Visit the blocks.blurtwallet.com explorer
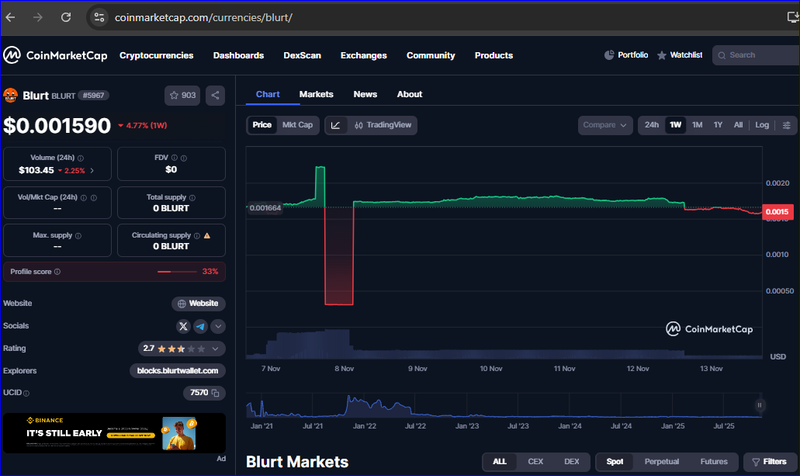800x476 pixels. pos(177,370)
